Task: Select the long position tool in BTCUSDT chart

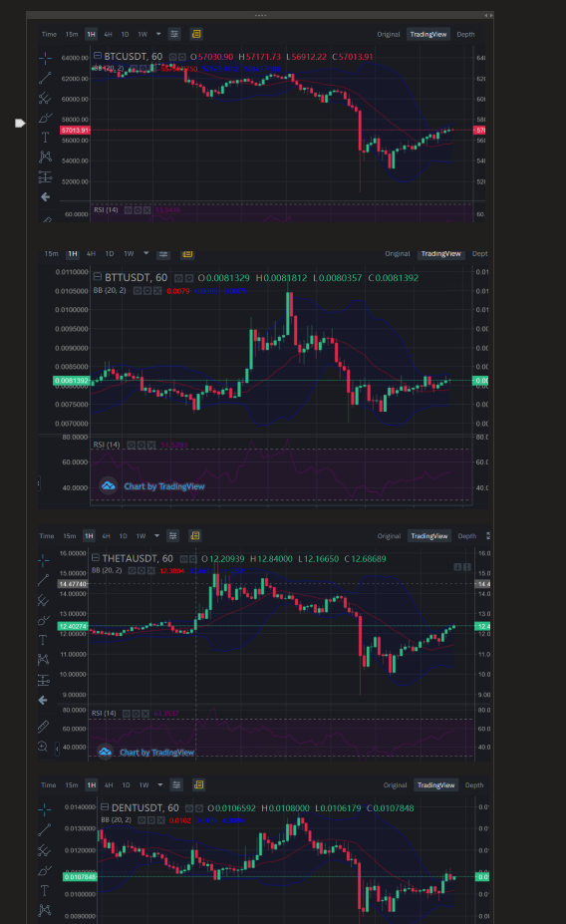Action: coord(46,176)
